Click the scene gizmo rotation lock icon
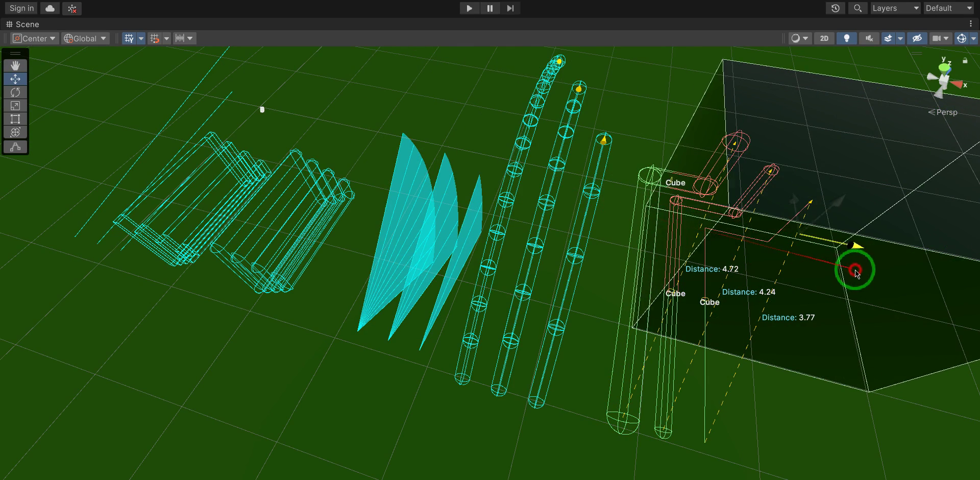This screenshot has width=980, height=480. tap(965, 61)
